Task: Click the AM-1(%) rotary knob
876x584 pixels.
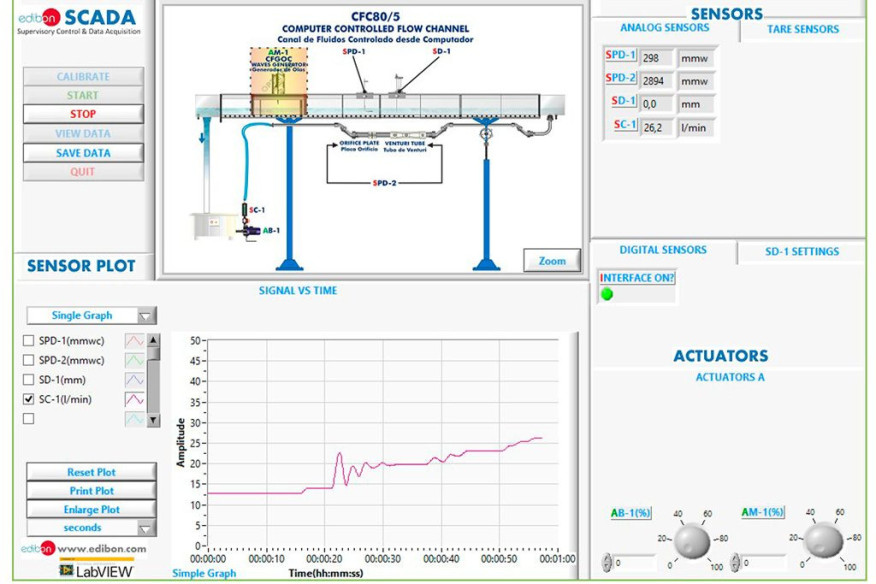Action: click(x=825, y=540)
